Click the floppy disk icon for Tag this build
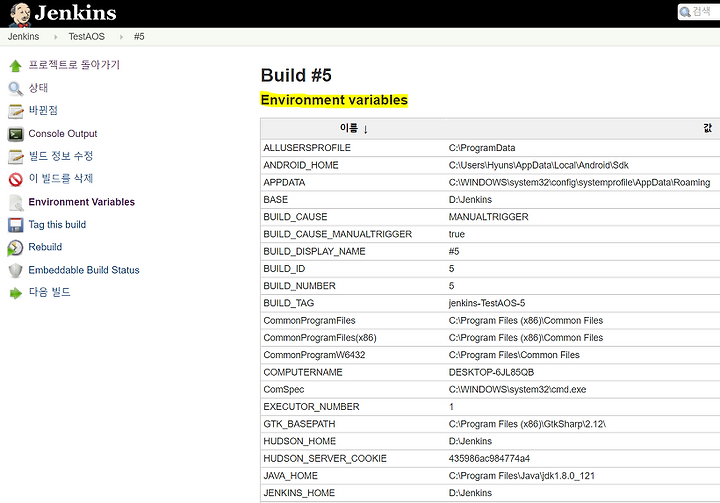The image size is (720, 503). (15, 225)
